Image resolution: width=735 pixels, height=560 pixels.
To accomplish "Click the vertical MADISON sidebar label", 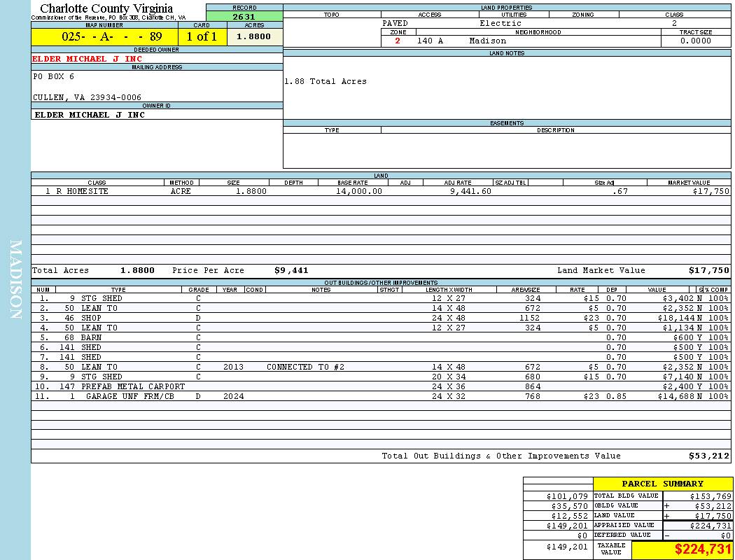I will pos(16,280).
